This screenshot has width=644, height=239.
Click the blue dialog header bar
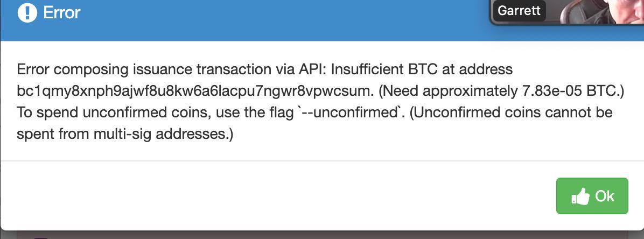click(x=247, y=20)
